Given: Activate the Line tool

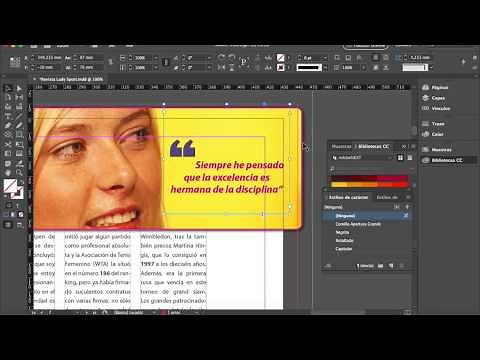Looking at the screenshot, I should pos(19,116).
